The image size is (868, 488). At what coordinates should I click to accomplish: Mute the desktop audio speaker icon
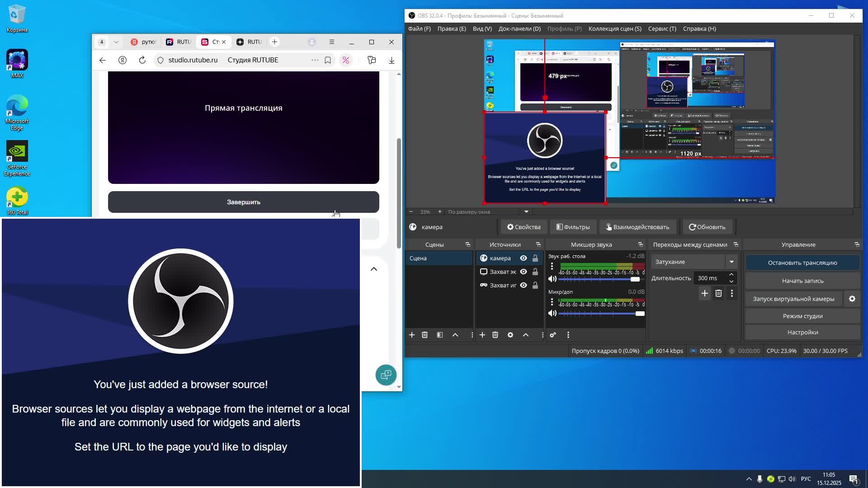pyautogui.click(x=552, y=279)
